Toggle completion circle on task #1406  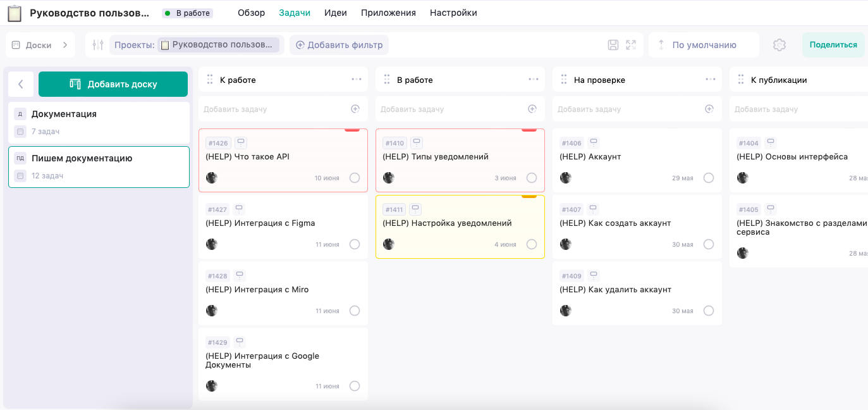709,178
